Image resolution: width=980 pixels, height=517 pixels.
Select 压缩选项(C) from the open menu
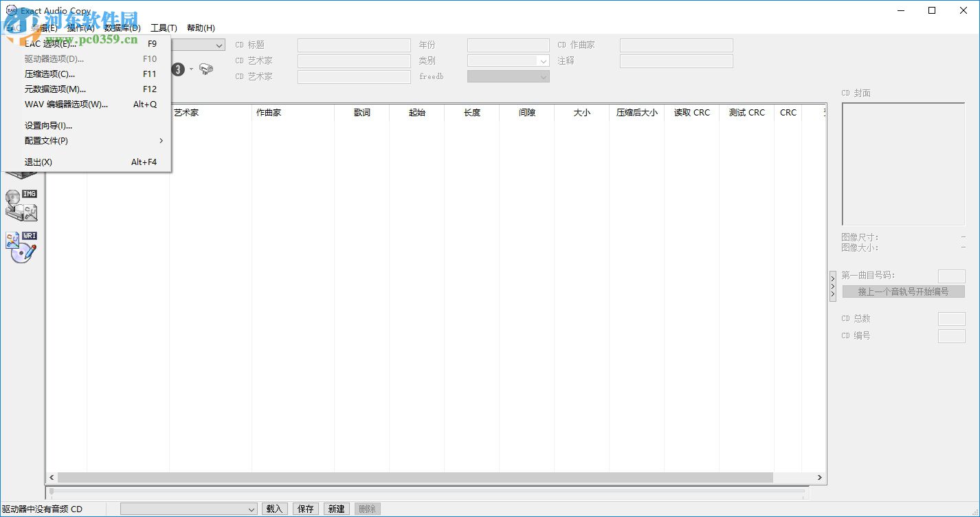click(x=48, y=74)
